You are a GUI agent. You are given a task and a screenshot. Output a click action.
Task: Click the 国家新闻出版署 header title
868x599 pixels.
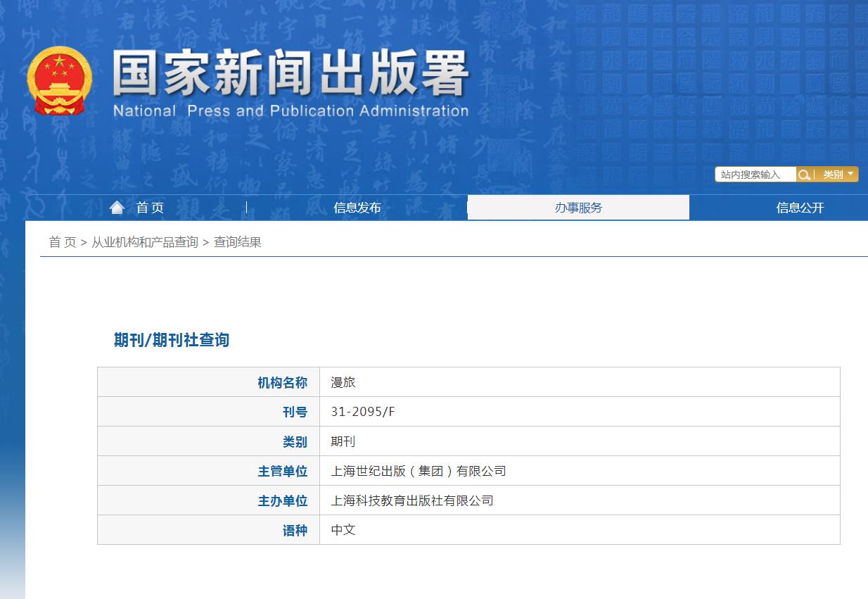click(x=288, y=74)
